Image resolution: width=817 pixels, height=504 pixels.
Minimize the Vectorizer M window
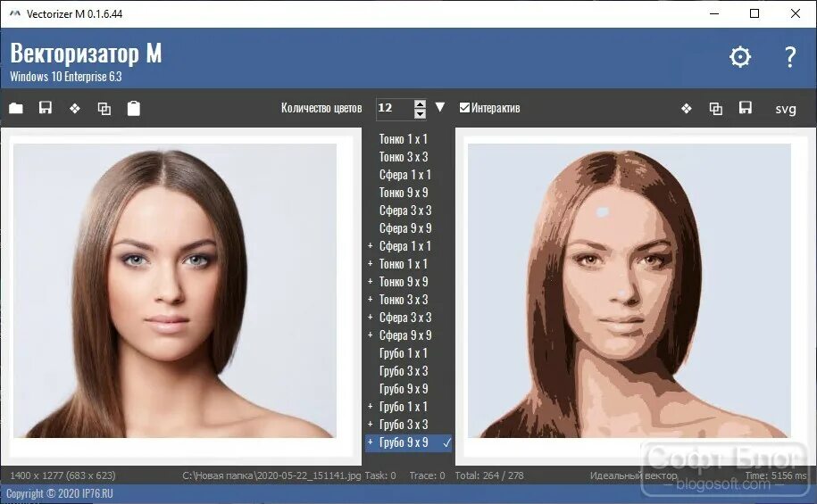(x=714, y=13)
